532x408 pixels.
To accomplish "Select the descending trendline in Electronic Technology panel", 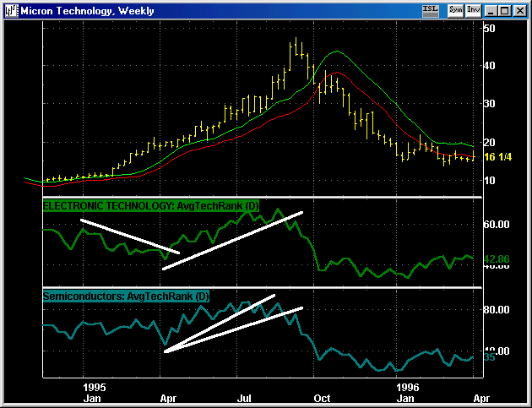I will tap(130, 237).
